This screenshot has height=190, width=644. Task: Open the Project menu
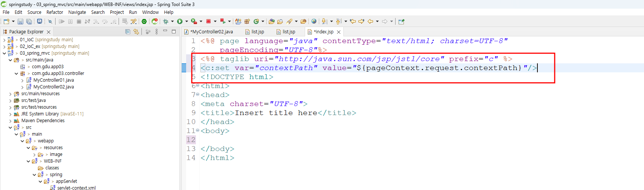click(x=117, y=12)
